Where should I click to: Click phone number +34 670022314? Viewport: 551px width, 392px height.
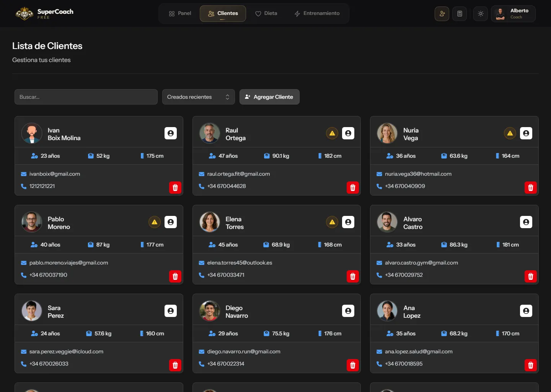tap(226, 364)
